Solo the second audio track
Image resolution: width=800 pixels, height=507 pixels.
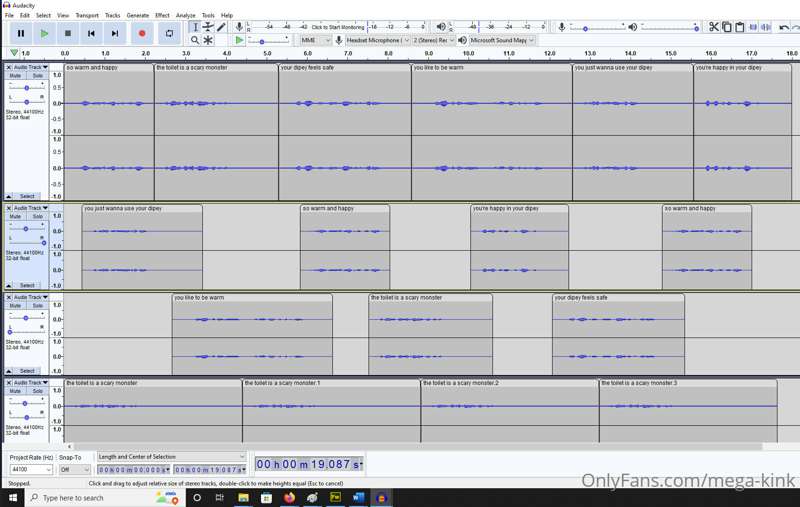pyautogui.click(x=37, y=216)
